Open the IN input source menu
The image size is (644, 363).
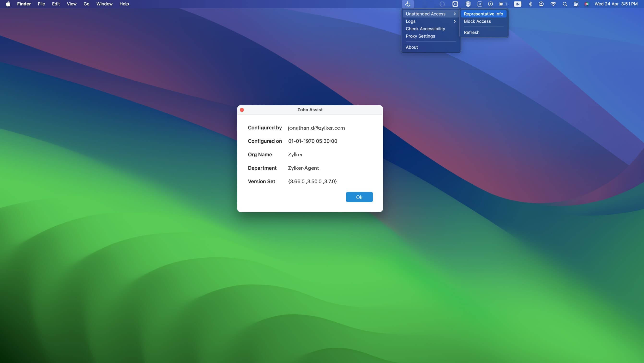[x=517, y=4]
